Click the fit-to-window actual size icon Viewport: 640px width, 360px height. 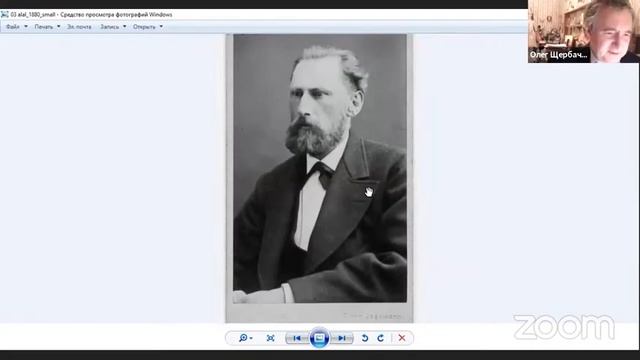click(x=270, y=338)
